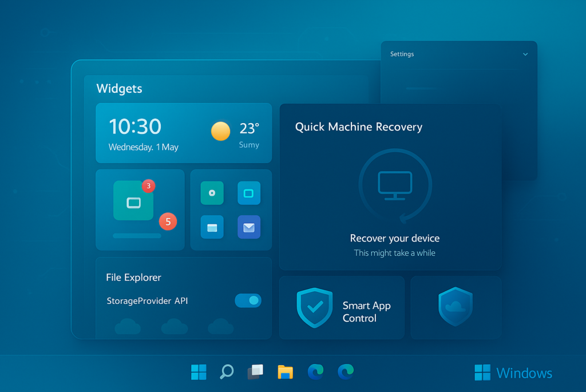Click the File Explorer card heading
Image resolution: width=586 pixels, height=392 pixels.
133,278
